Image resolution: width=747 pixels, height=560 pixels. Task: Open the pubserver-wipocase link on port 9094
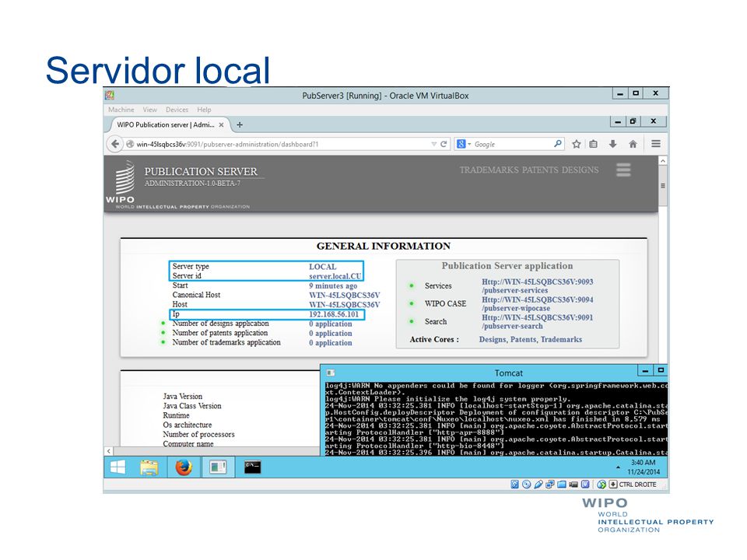(538, 304)
